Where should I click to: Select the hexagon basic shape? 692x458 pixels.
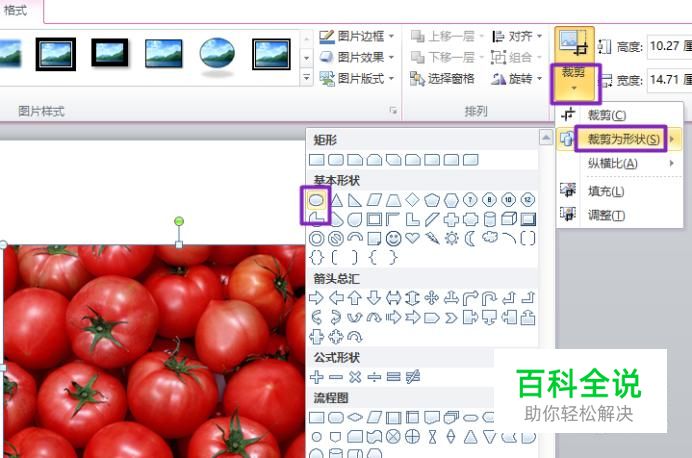point(451,200)
